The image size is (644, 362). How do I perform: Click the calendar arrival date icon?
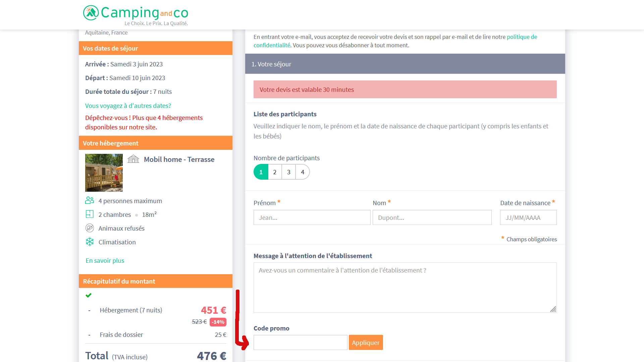click(124, 64)
